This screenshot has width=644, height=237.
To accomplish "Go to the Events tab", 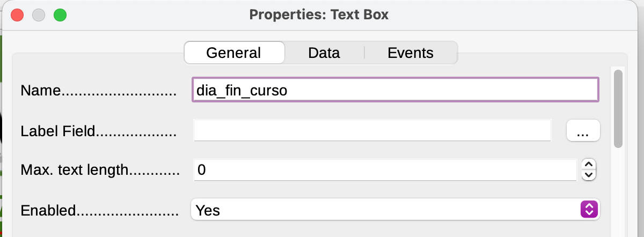I will [411, 53].
